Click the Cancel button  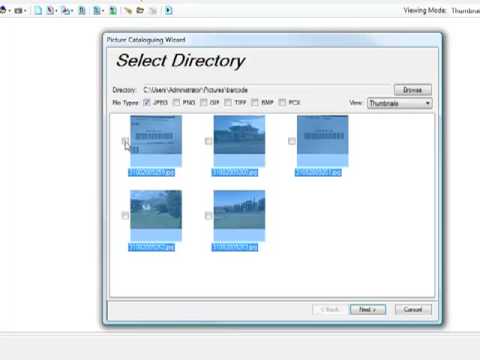point(413,309)
